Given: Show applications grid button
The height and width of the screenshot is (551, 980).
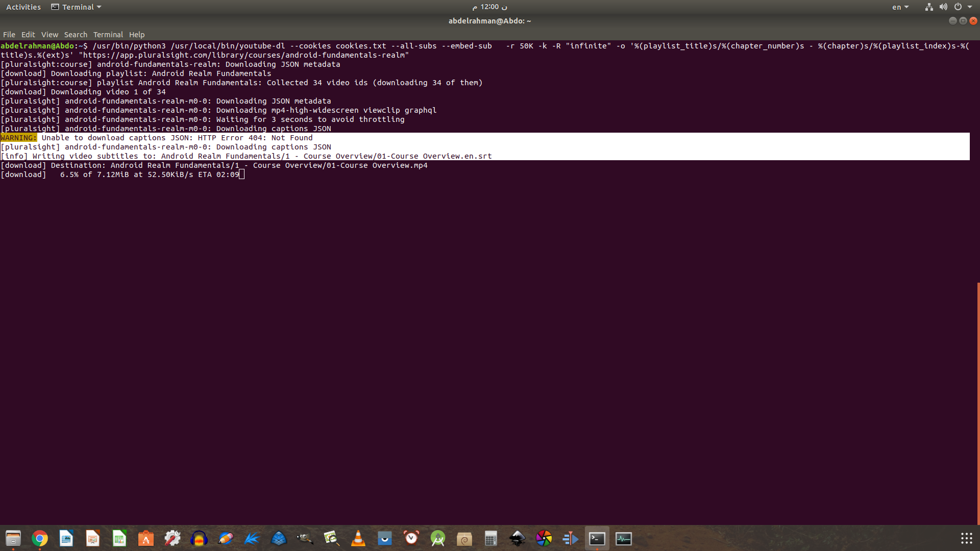Looking at the screenshot, I should point(966,539).
